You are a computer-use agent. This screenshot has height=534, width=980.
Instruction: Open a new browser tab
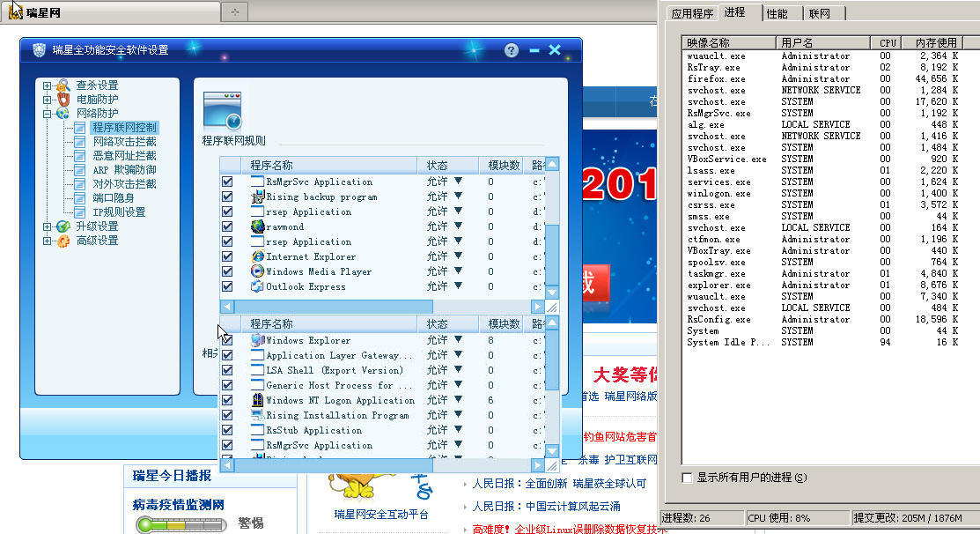pos(234,11)
